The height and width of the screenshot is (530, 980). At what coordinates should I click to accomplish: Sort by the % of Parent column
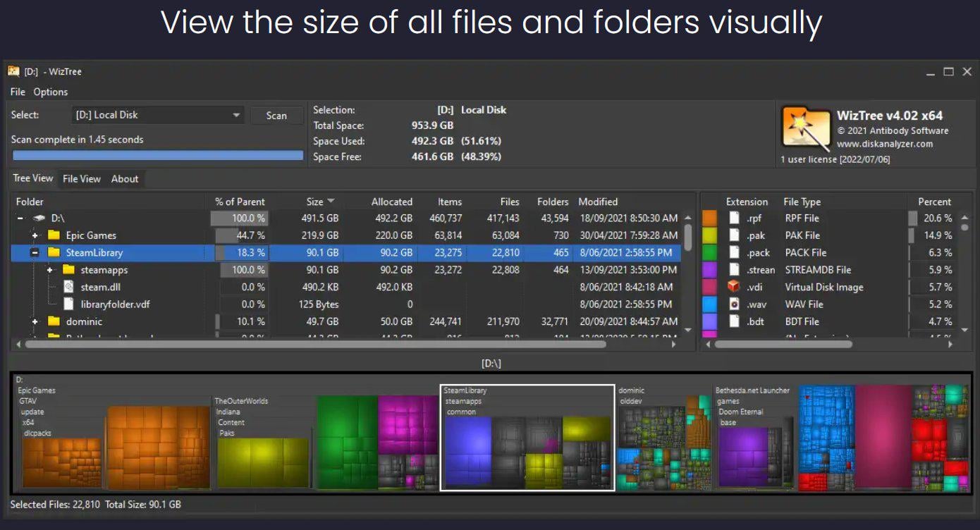240,202
